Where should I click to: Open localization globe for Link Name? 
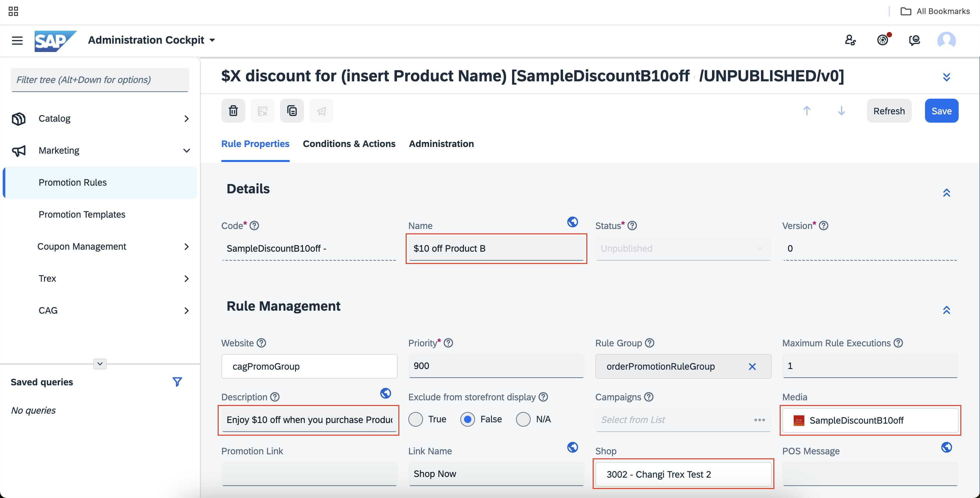pyautogui.click(x=573, y=447)
